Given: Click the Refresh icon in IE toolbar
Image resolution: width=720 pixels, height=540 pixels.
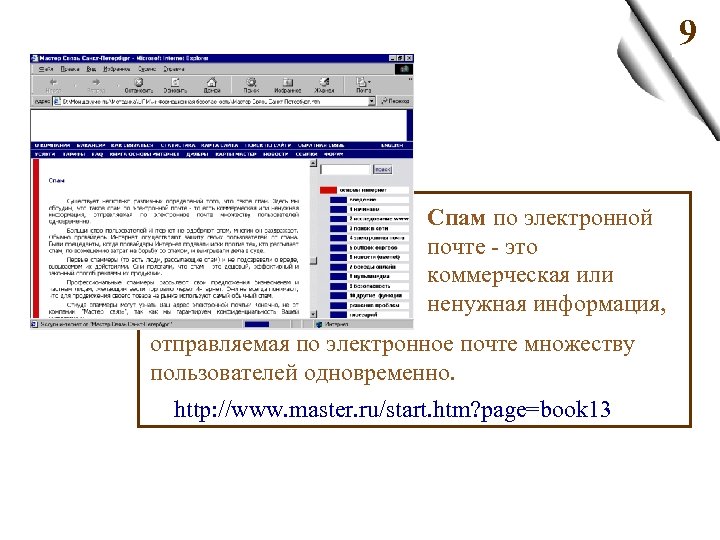Looking at the screenshot, I should (x=175, y=82).
